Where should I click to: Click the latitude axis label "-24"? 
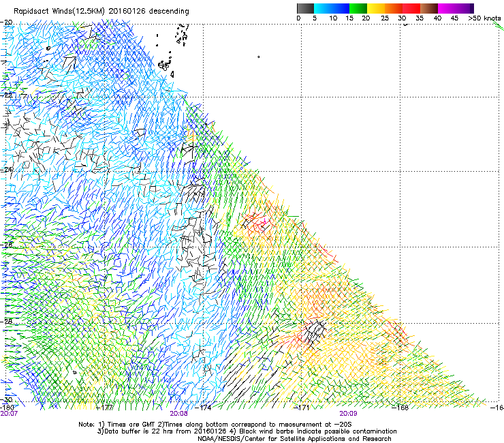click(7, 170)
